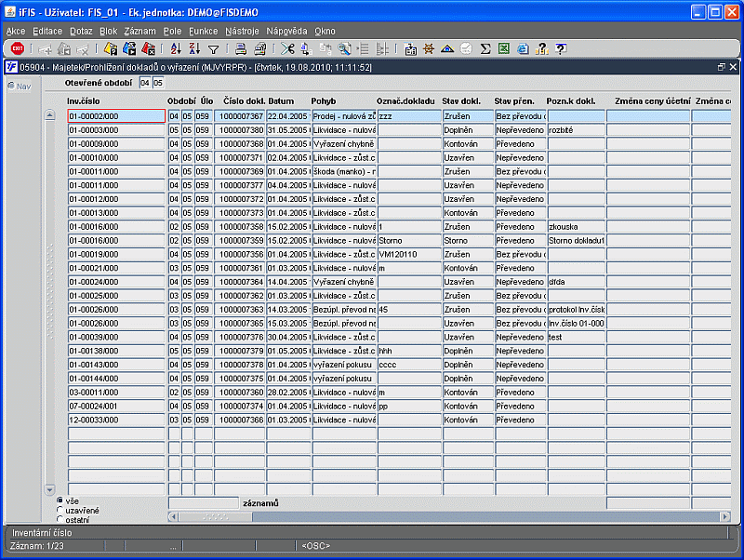Click the greyed insert record icon
Screen dimensions: 744x560
(45, 48)
